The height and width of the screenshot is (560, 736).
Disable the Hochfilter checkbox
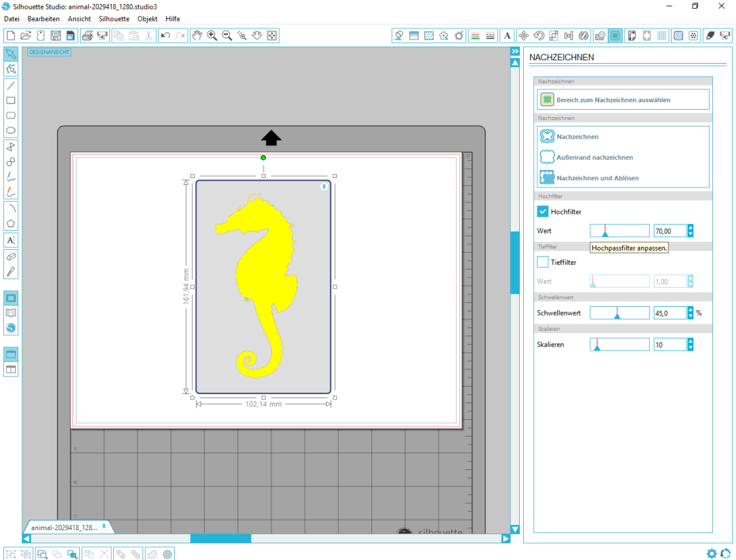tap(542, 211)
